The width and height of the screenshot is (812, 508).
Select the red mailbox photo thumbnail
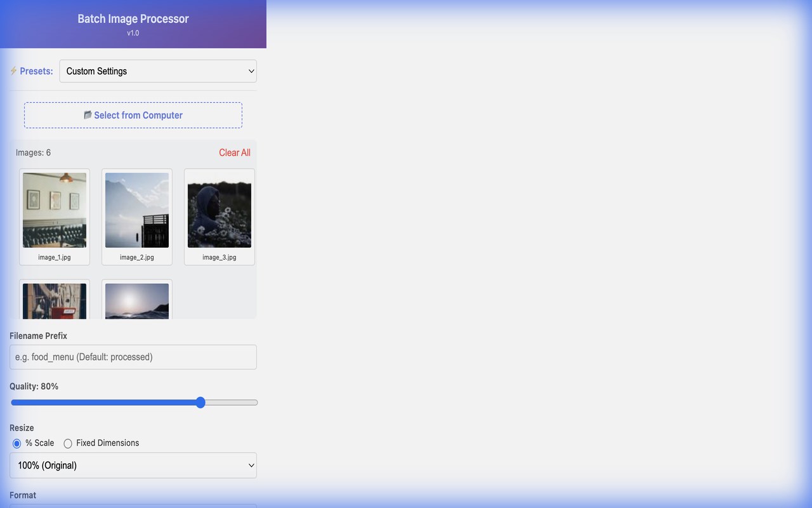click(55, 301)
